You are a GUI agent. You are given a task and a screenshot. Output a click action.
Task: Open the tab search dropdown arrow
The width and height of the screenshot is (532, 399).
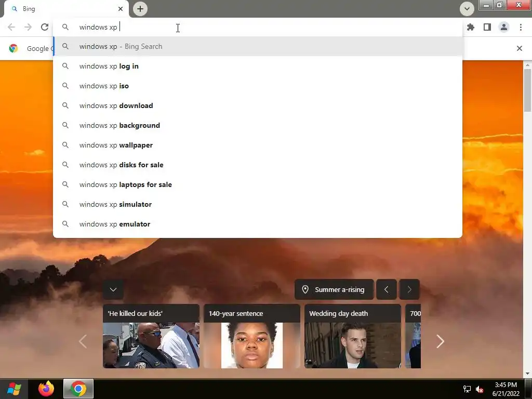pyautogui.click(x=467, y=9)
